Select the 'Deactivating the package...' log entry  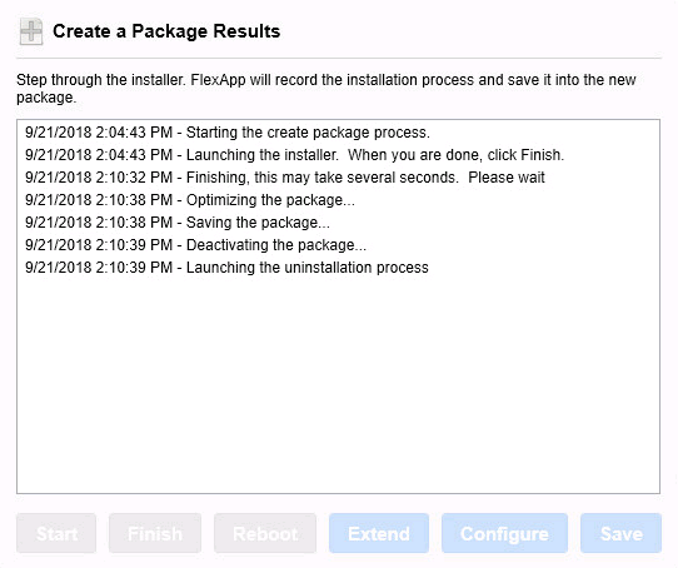(195, 245)
